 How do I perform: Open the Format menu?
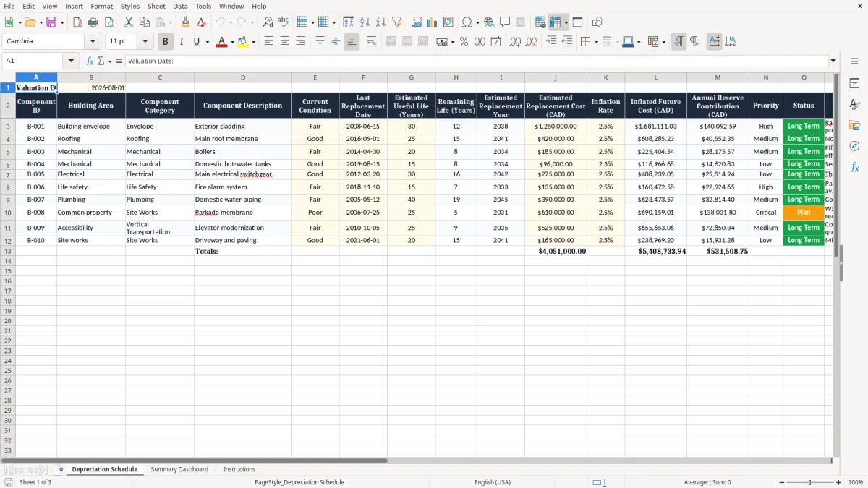(101, 6)
